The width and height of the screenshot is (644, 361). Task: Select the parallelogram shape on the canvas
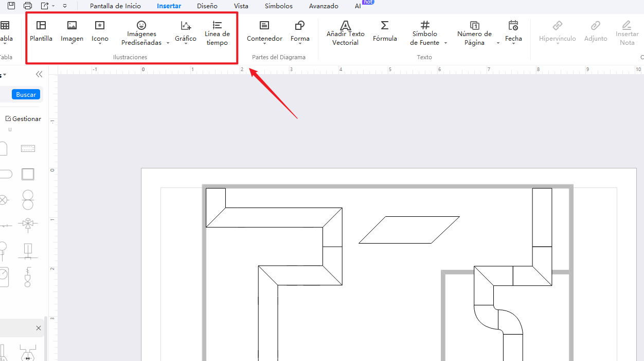coord(409,230)
